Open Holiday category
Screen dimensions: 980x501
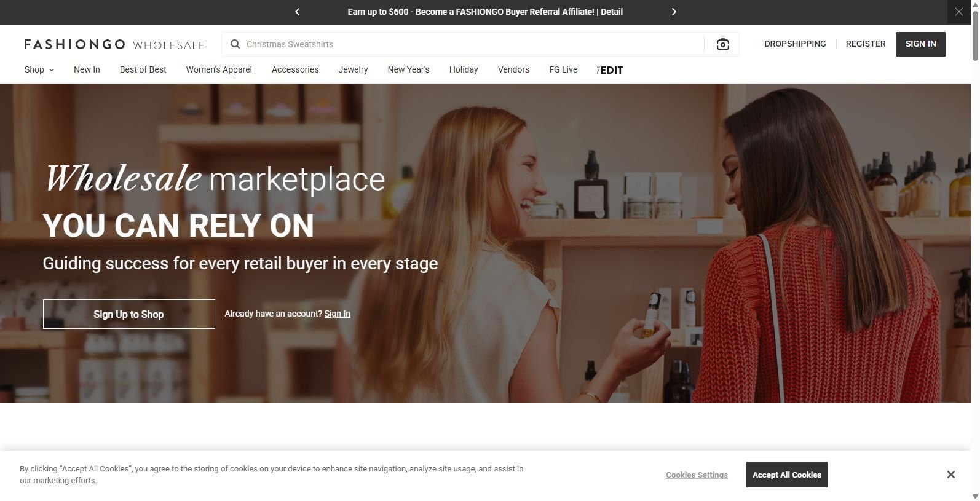pos(464,69)
